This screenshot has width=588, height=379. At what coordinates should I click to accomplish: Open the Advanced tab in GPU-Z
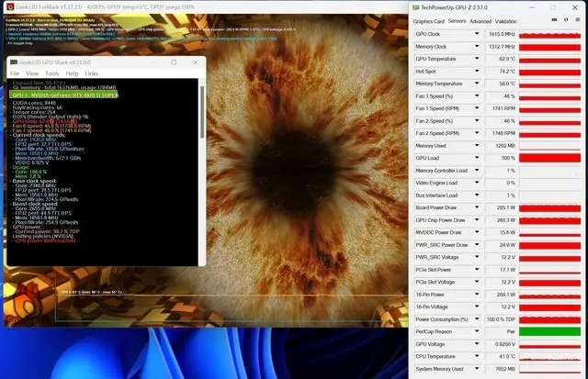(x=481, y=21)
